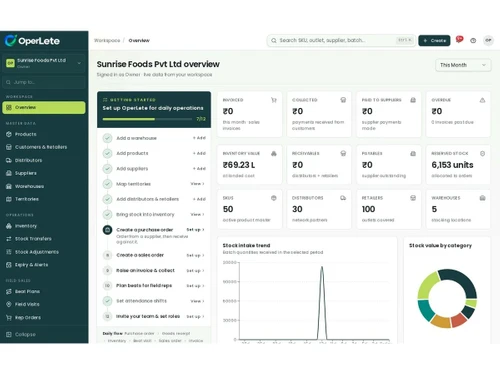Click the Stock intake trend peak

coord(322,267)
